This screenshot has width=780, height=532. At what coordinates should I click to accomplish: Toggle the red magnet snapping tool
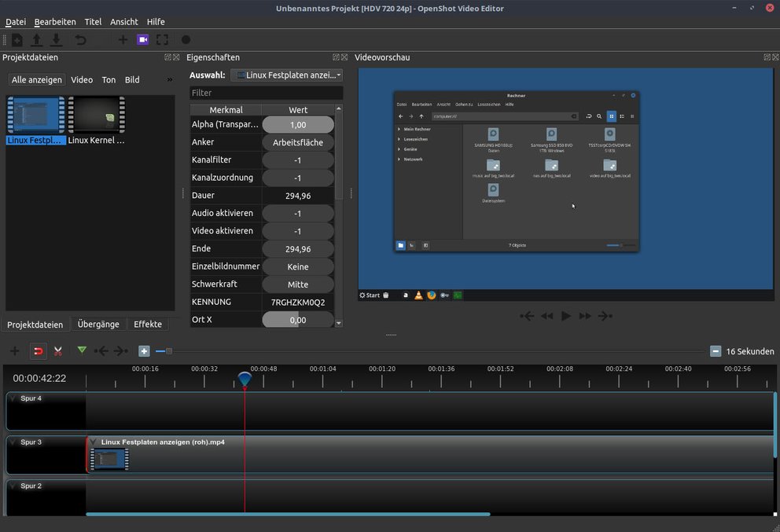click(x=38, y=351)
